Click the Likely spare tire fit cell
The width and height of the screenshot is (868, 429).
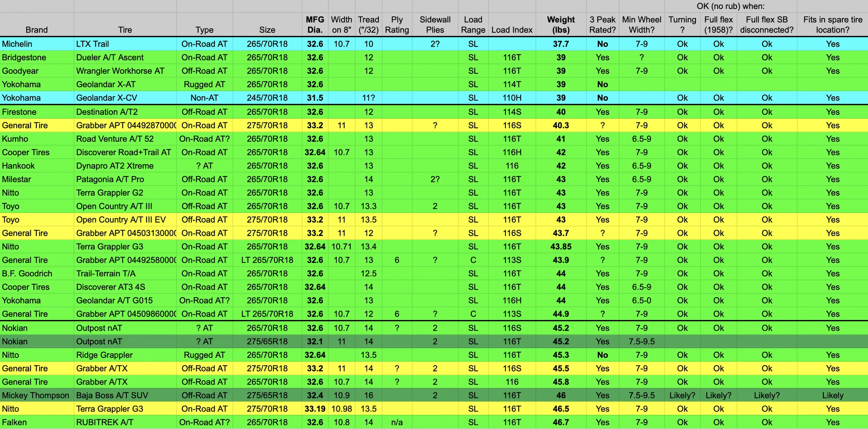[832, 395]
